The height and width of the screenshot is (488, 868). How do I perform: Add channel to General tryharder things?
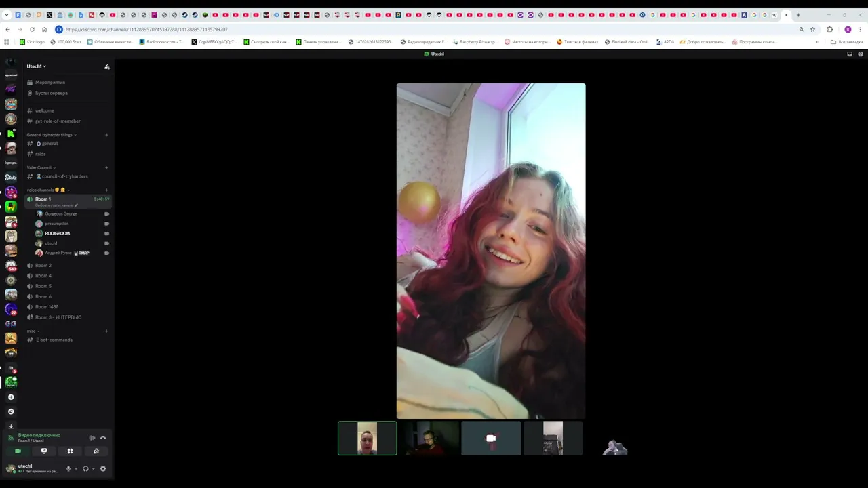(x=106, y=135)
